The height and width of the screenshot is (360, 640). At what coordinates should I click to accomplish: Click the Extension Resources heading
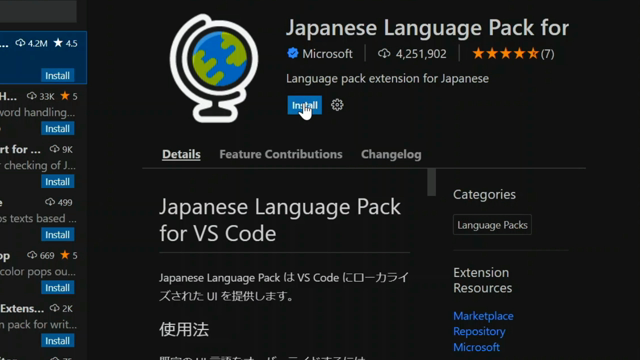coord(482,280)
